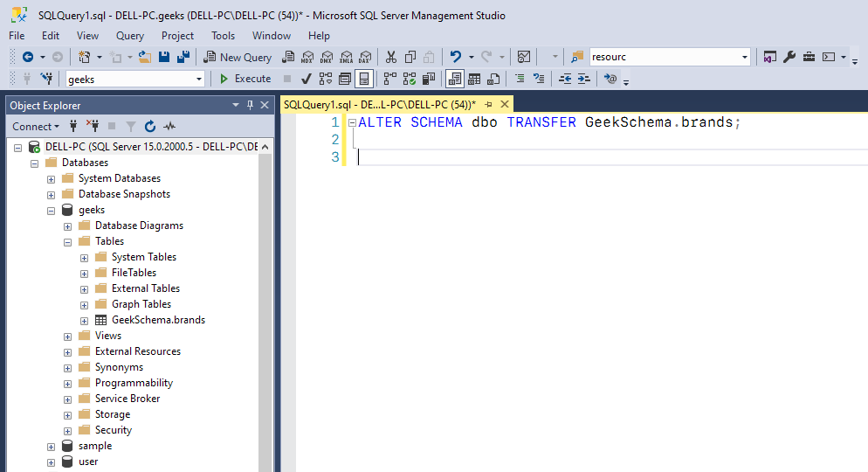Click the Execute button

click(x=245, y=79)
